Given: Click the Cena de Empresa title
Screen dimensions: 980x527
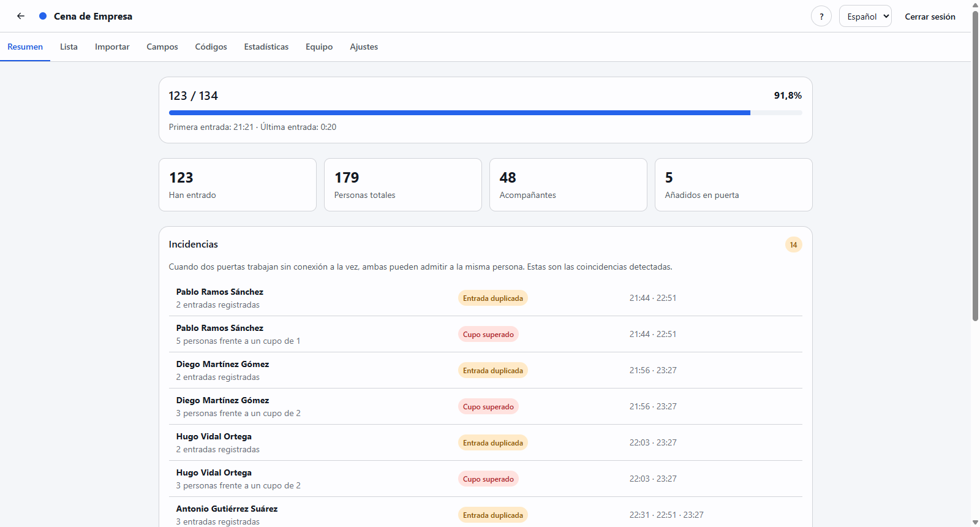Looking at the screenshot, I should [93, 16].
